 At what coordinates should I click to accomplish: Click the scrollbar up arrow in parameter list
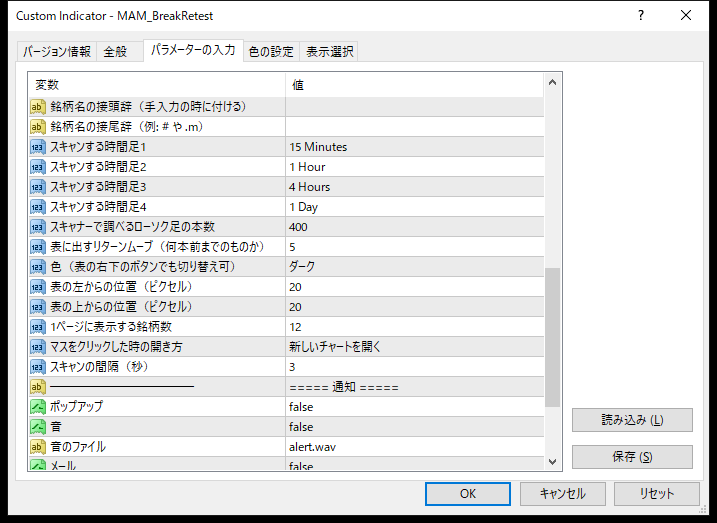pos(552,82)
